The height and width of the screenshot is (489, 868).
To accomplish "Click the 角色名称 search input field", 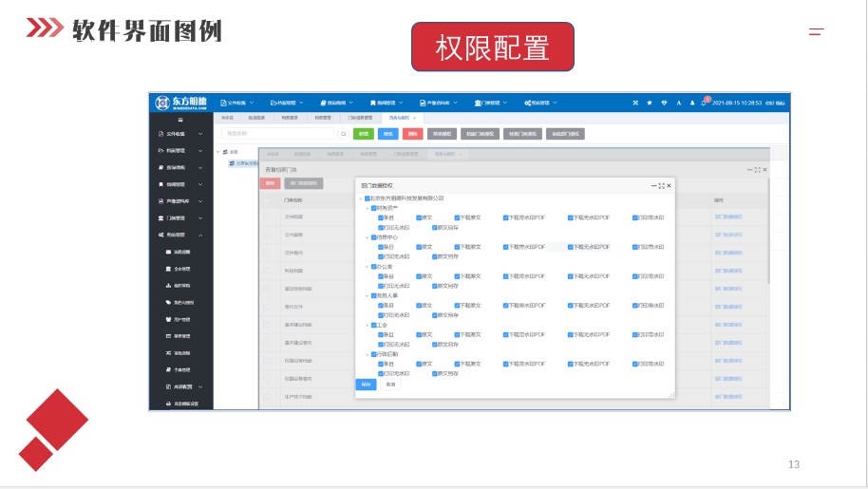I will (277, 134).
